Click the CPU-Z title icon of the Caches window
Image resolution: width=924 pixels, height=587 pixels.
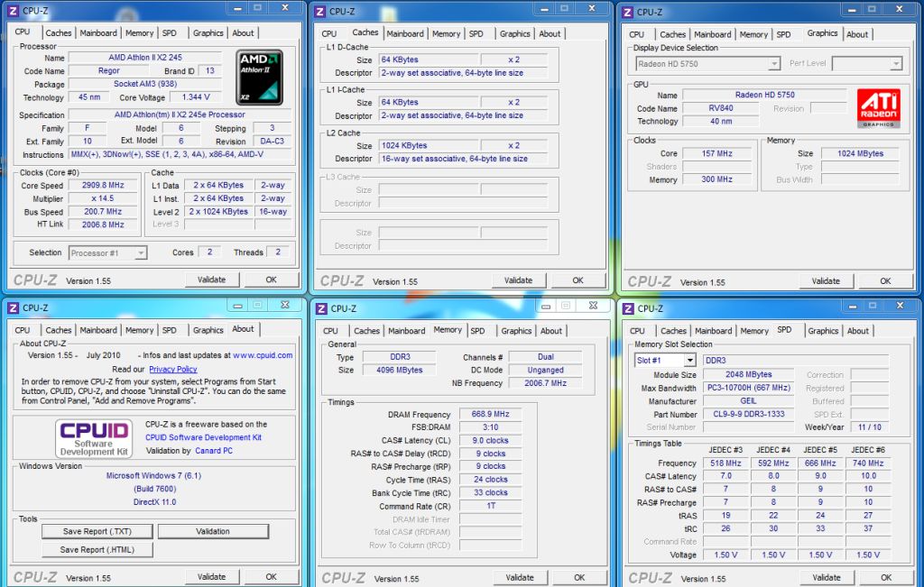(x=319, y=11)
